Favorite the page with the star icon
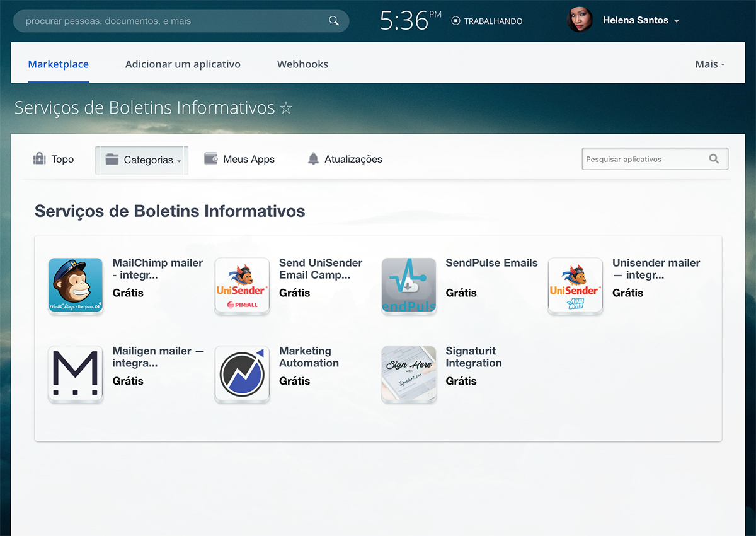Viewport: 756px width, 536px height. tap(286, 108)
